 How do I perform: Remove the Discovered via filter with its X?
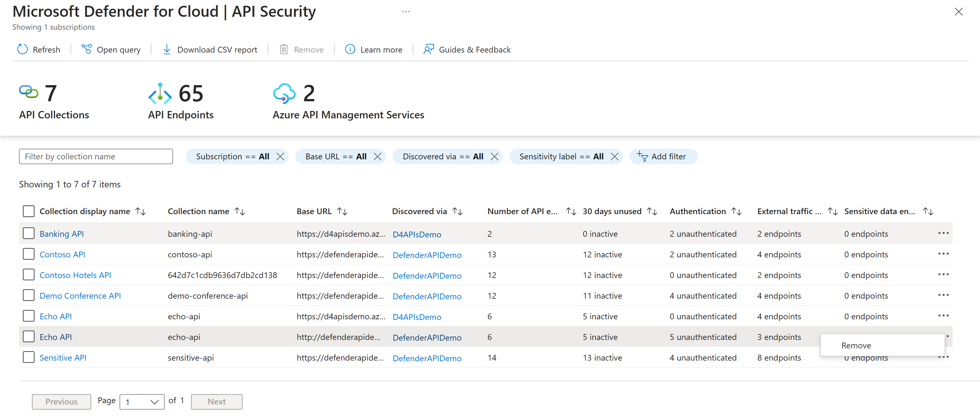(494, 157)
